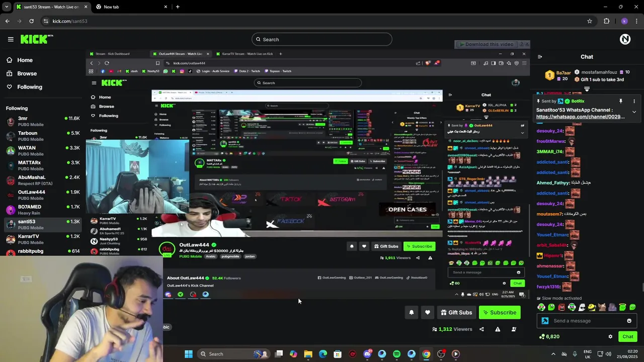Open the BO7AMED channel in Following

tap(42, 210)
